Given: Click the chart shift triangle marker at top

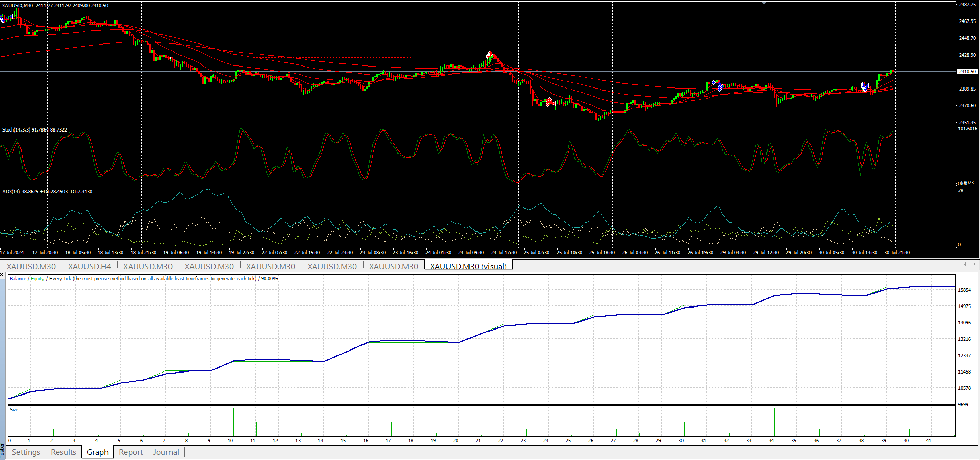Looking at the screenshot, I should tap(764, 3).
